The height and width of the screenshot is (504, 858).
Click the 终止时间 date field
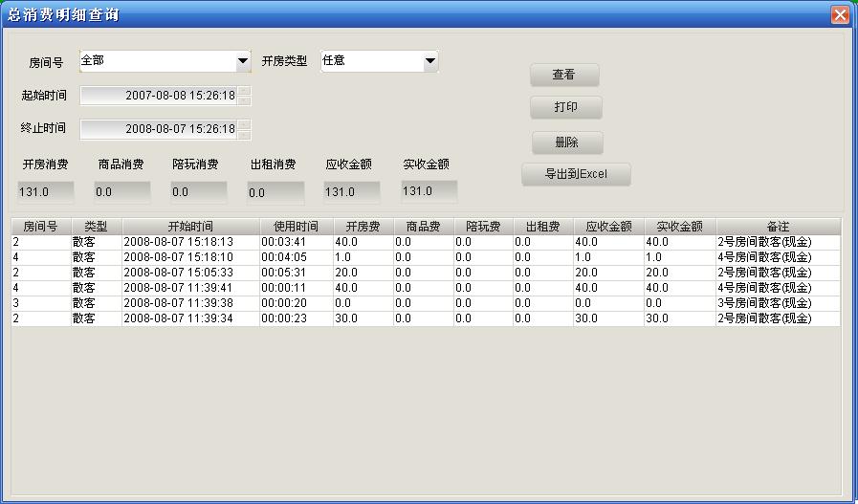[159, 129]
